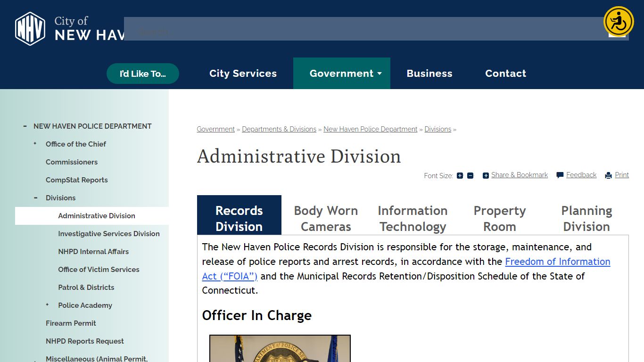
Task: Open Police Academy sidebar item
Action: 85,305
